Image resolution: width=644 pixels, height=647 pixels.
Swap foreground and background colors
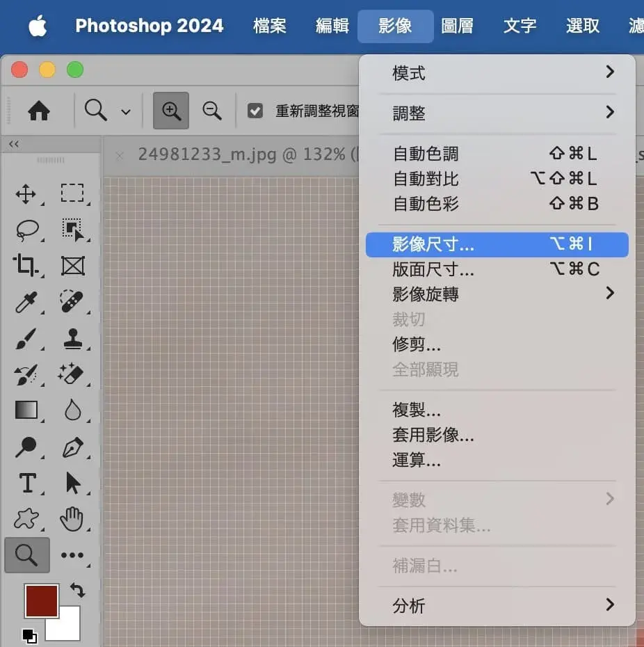coord(78,590)
